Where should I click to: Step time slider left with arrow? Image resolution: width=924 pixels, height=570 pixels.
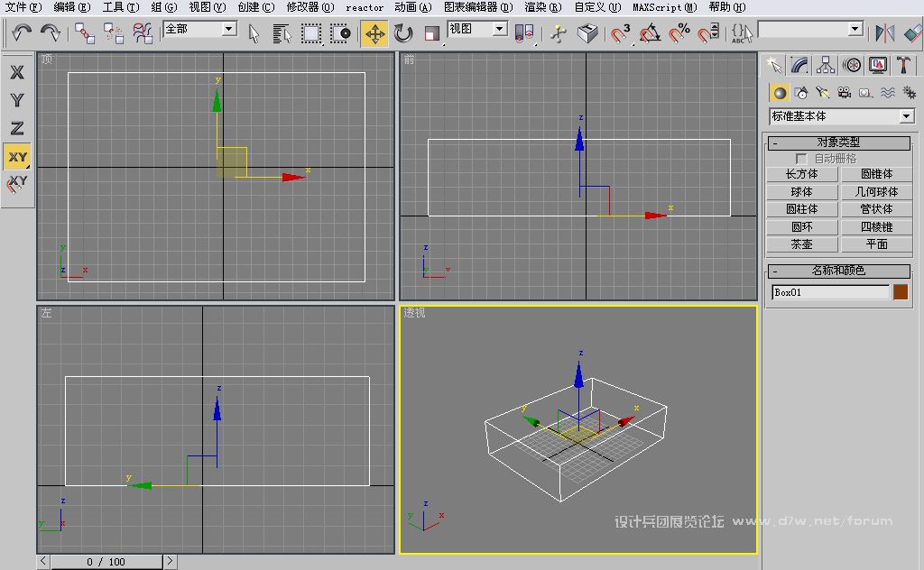pyautogui.click(x=43, y=561)
